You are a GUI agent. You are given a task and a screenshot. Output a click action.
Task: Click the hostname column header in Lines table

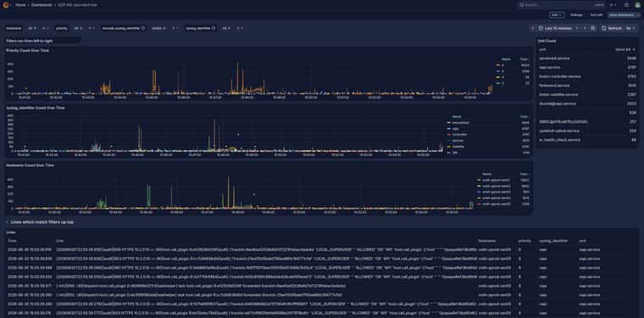pyautogui.click(x=487, y=241)
